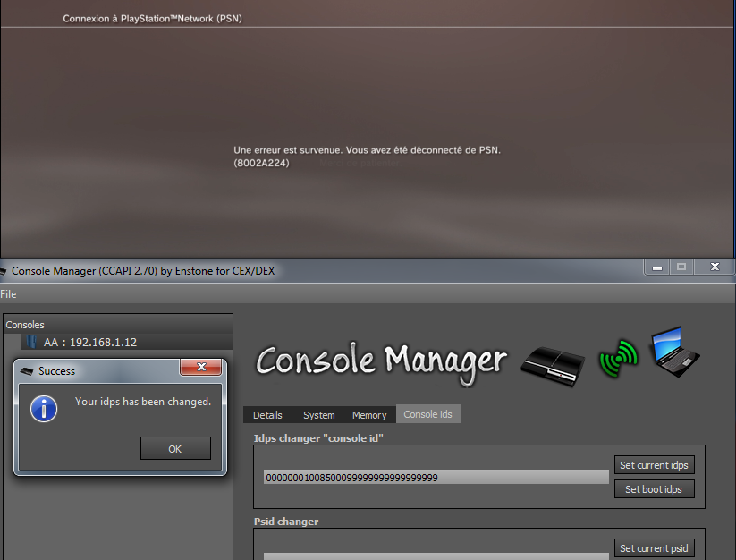
Task: Click the small icon in Success dialog title
Action: click(x=27, y=370)
